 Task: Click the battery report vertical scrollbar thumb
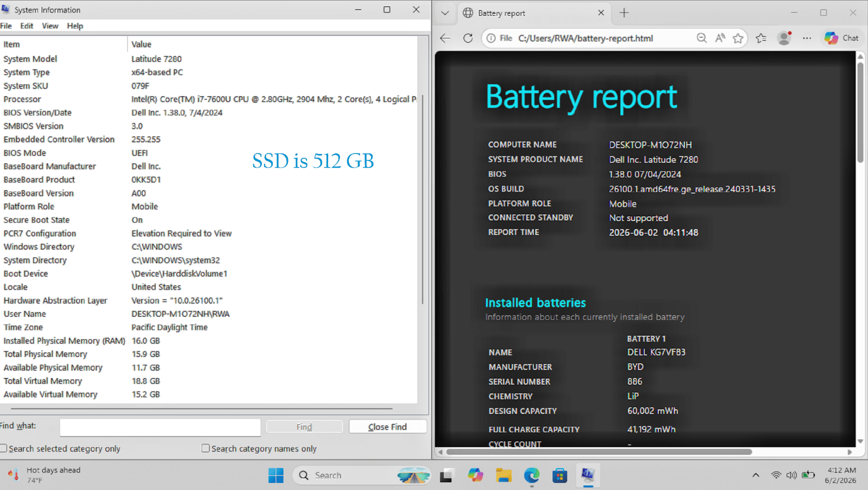coord(860,112)
